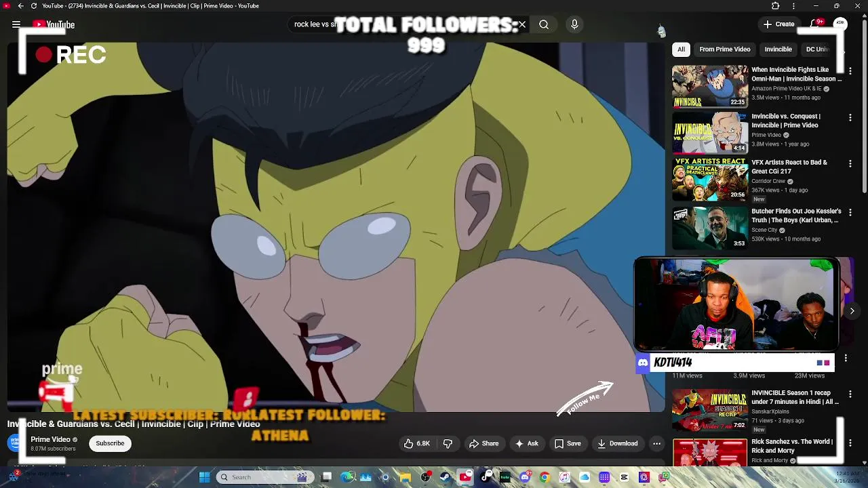This screenshot has width=868, height=488.
Task: Open the browser extensions puzzle icon
Action: (x=776, y=5)
